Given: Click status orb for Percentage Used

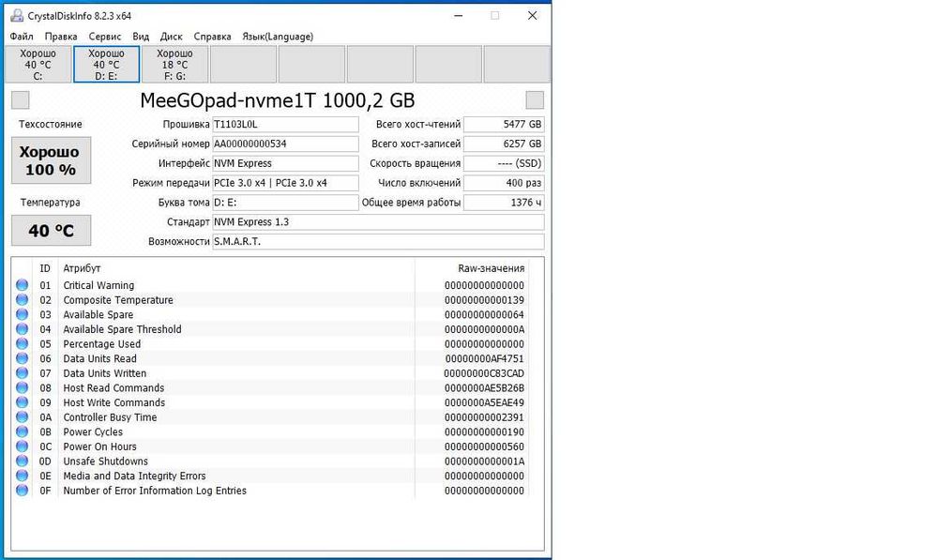Looking at the screenshot, I should [23, 343].
